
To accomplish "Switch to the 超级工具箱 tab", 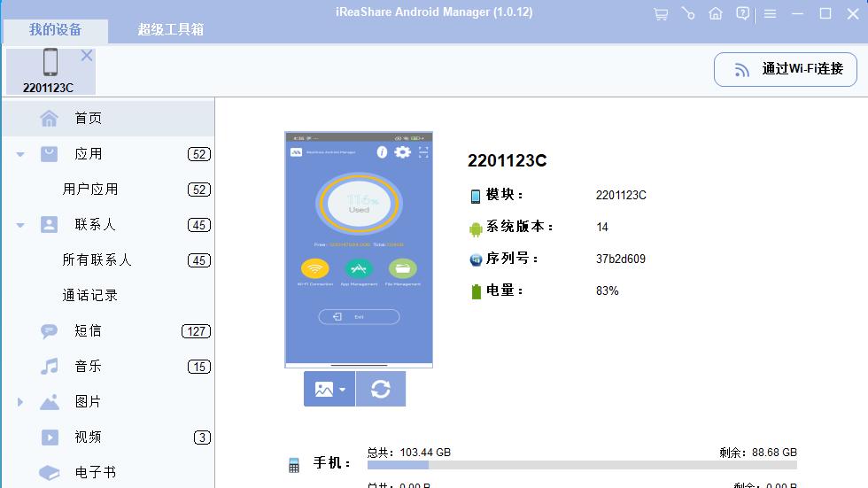I will click(170, 30).
